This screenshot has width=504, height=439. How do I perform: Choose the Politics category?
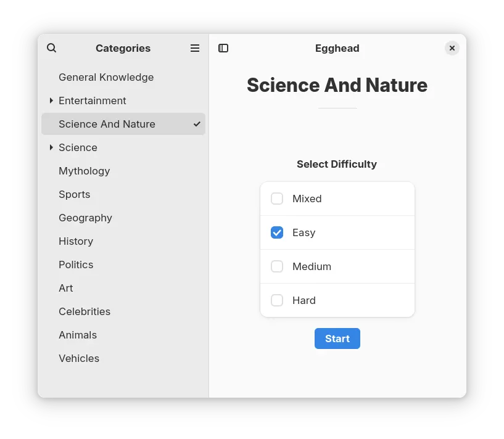point(123,265)
